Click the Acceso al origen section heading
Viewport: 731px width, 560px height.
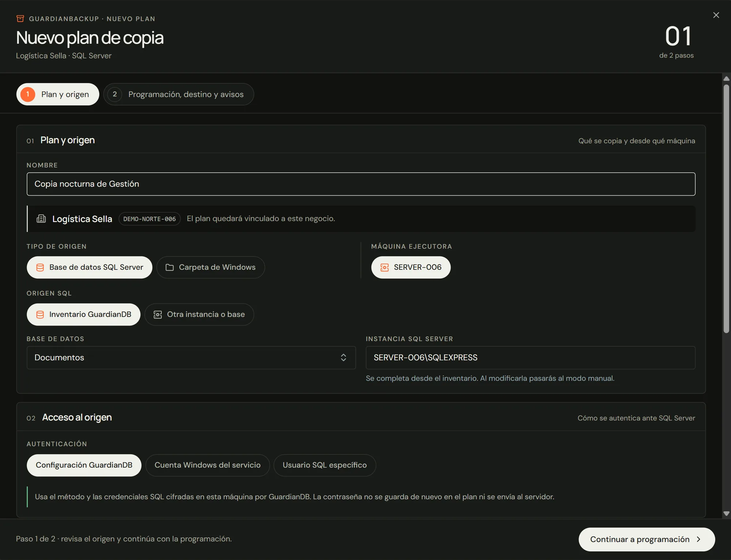(77, 418)
